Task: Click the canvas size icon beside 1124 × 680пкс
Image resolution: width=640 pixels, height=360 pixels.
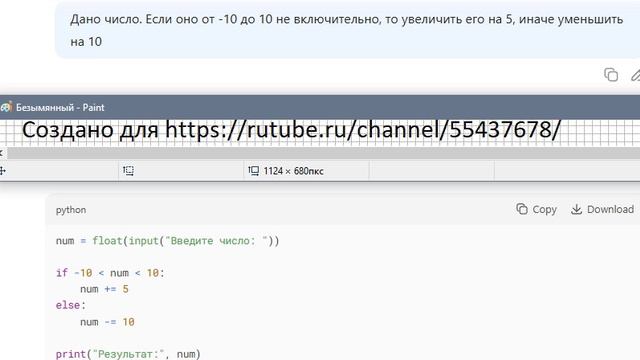Action: click(x=253, y=171)
